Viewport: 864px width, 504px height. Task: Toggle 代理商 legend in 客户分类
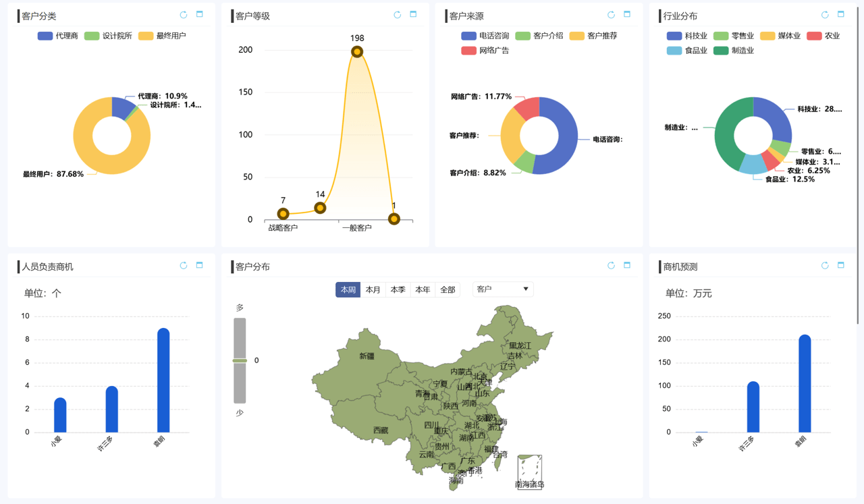click(x=58, y=36)
